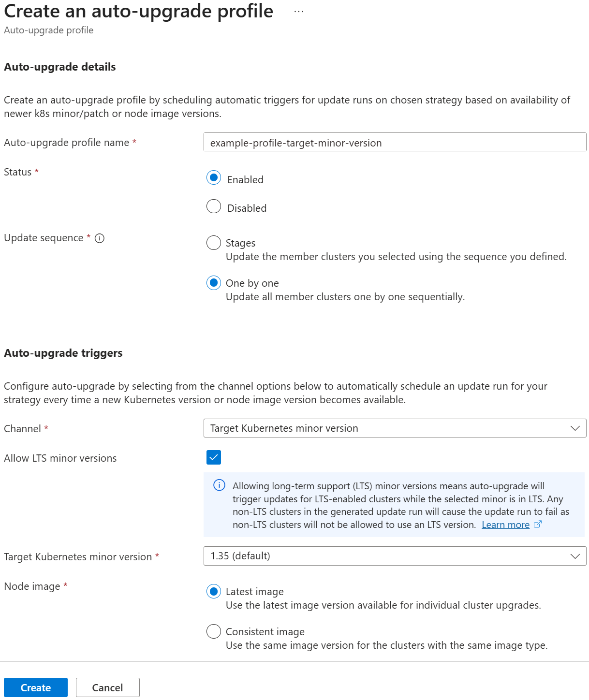
Task: Open the Target Kubernetes minor version combo box
Action: (395, 556)
